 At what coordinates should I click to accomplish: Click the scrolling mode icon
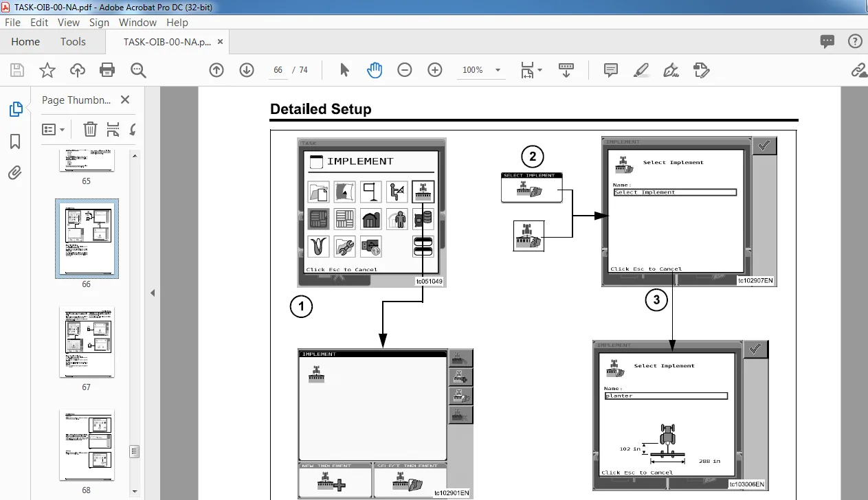566,70
